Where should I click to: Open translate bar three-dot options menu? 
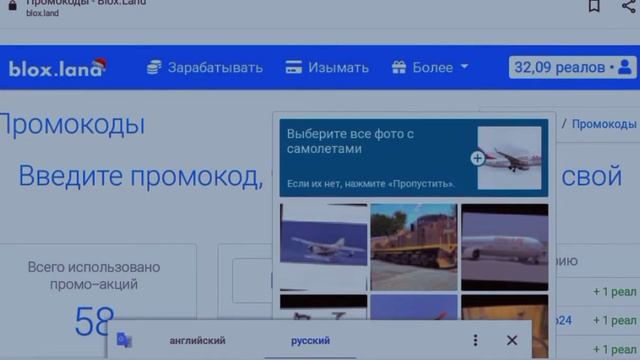475,340
